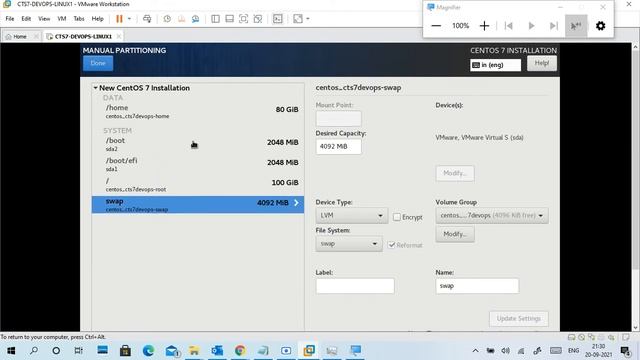Show hidden system tray icons

[476, 351]
